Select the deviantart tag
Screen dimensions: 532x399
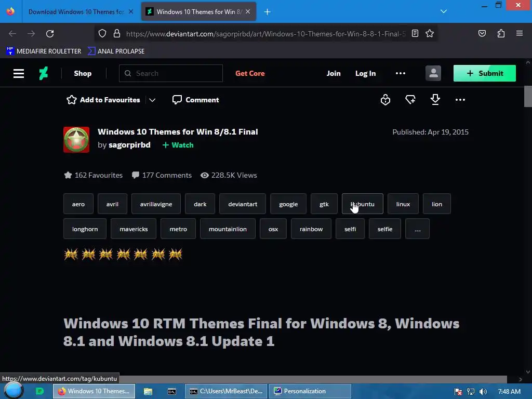tap(243, 204)
